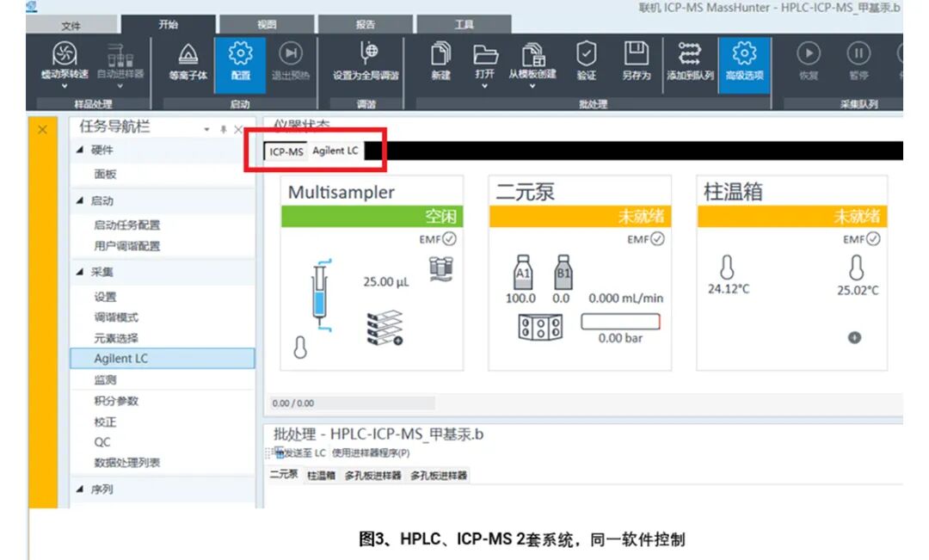929x560 pixels.
Task: Click solvent bottle B1 in 二元泵
Action: (x=563, y=273)
